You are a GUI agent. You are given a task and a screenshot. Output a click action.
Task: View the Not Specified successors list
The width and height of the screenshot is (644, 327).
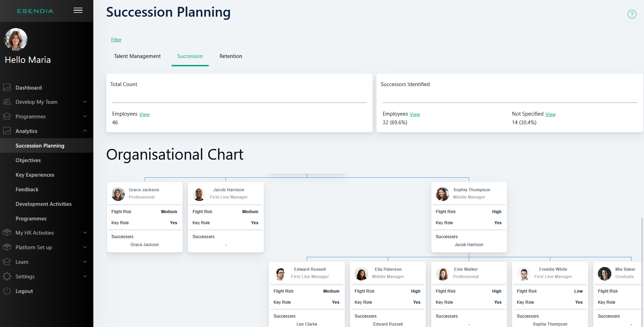tap(550, 115)
